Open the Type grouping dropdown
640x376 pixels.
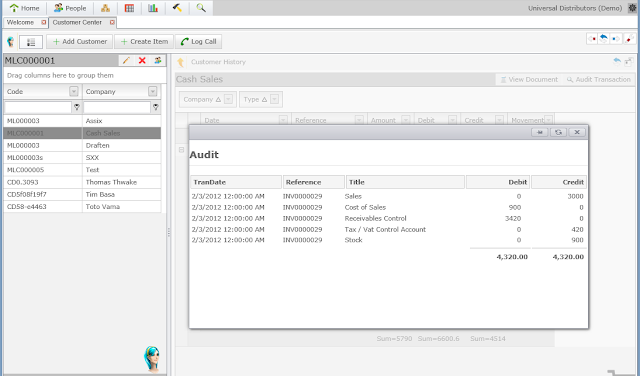[274, 99]
